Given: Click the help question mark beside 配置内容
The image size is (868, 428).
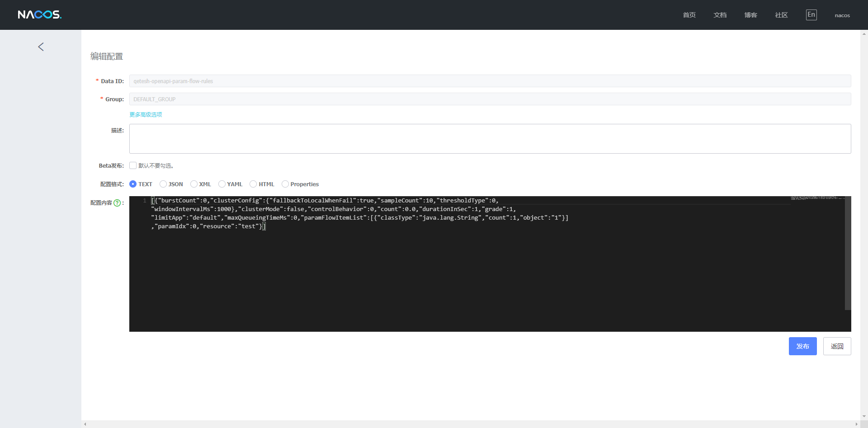Looking at the screenshot, I should pyautogui.click(x=117, y=203).
